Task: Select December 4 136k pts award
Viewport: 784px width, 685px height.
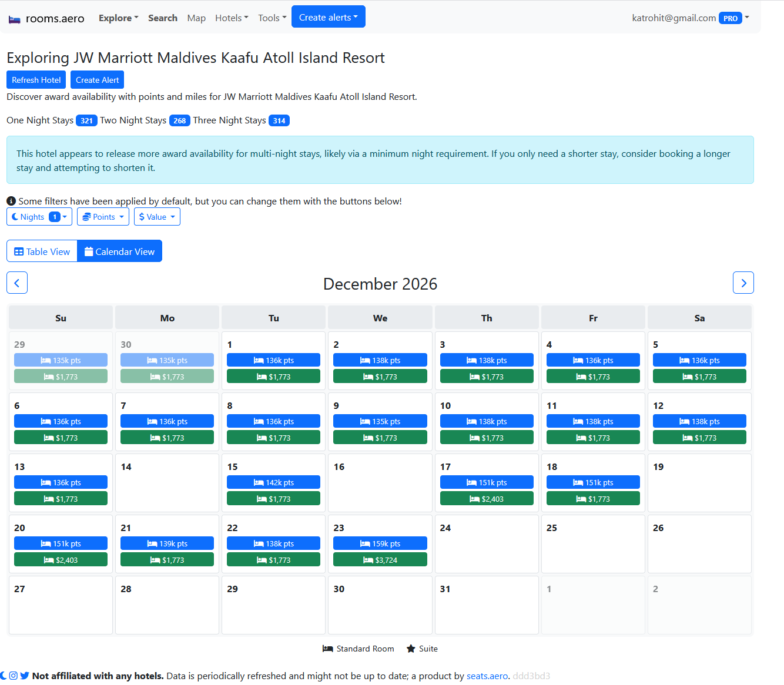Action: point(593,360)
